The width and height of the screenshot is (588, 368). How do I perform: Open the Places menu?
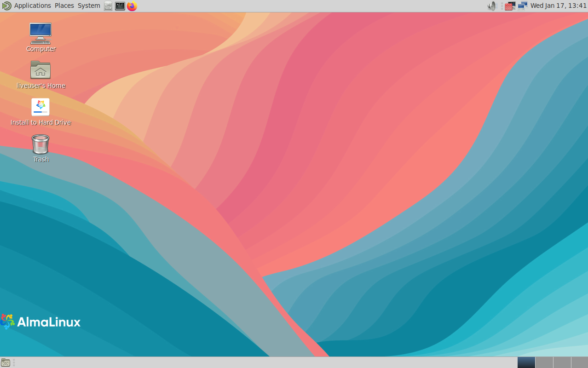(x=64, y=6)
